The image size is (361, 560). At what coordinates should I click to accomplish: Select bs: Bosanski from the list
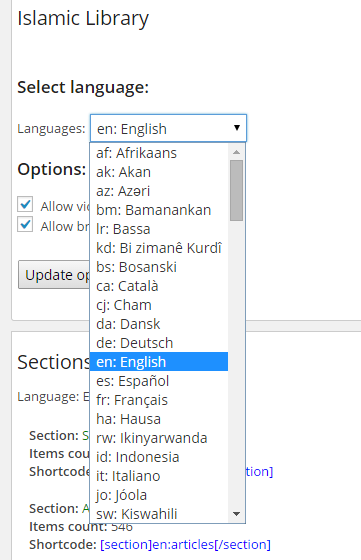click(159, 267)
